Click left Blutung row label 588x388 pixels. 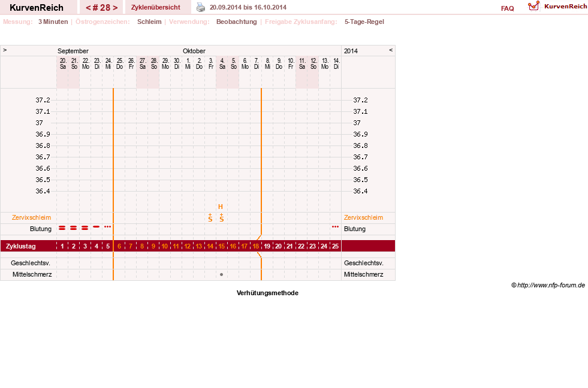click(41, 229)
